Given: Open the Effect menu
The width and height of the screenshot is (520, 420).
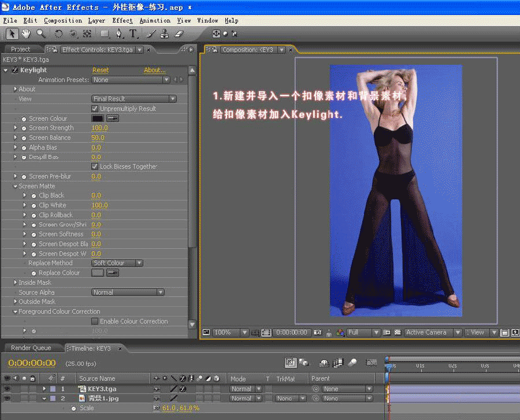Looking at the screenshot, I should tap(122, 21).
